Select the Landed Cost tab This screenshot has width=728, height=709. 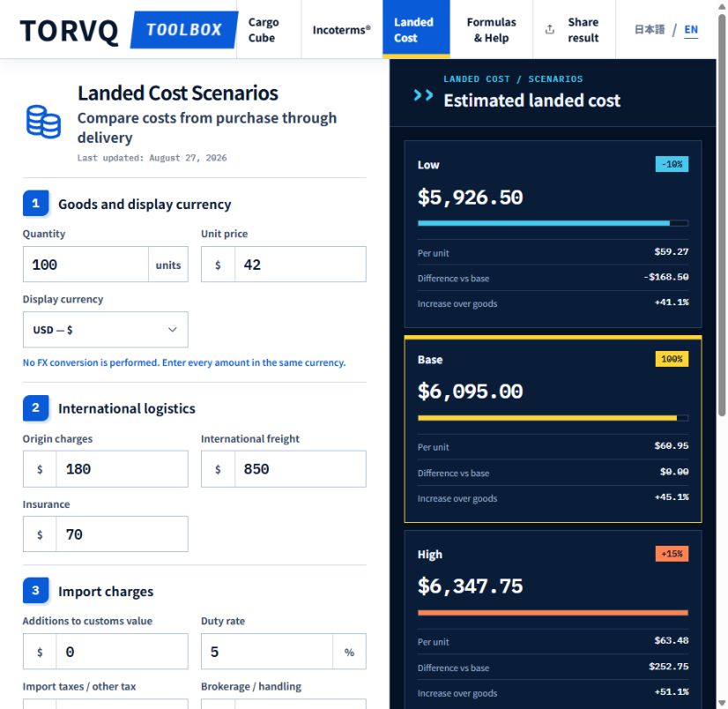coord(416,30)
